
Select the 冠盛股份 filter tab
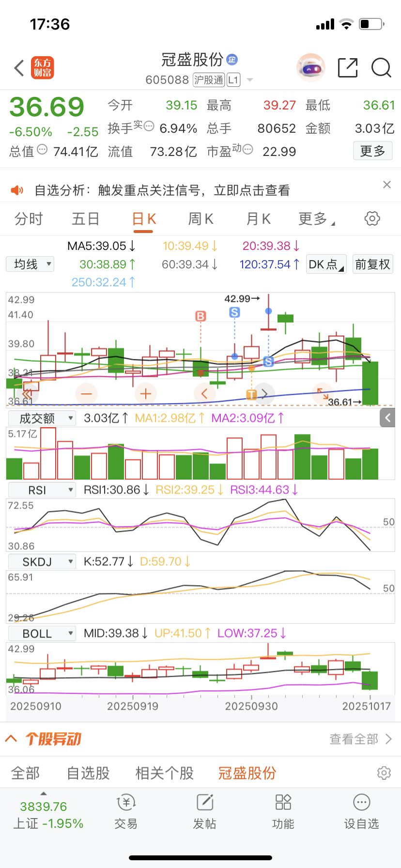[247, 773]
